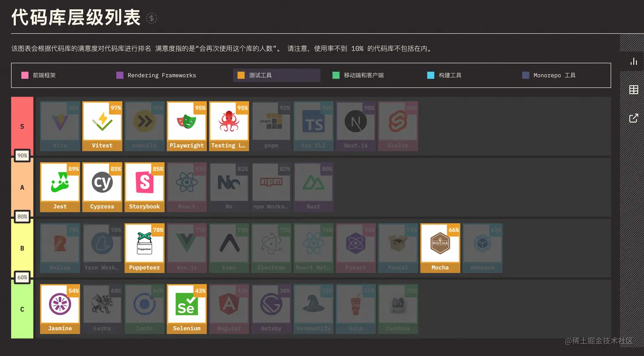The width and height of the screenshot is (644, 356).
Task: Select the esbuild tile
Action: 144,126
